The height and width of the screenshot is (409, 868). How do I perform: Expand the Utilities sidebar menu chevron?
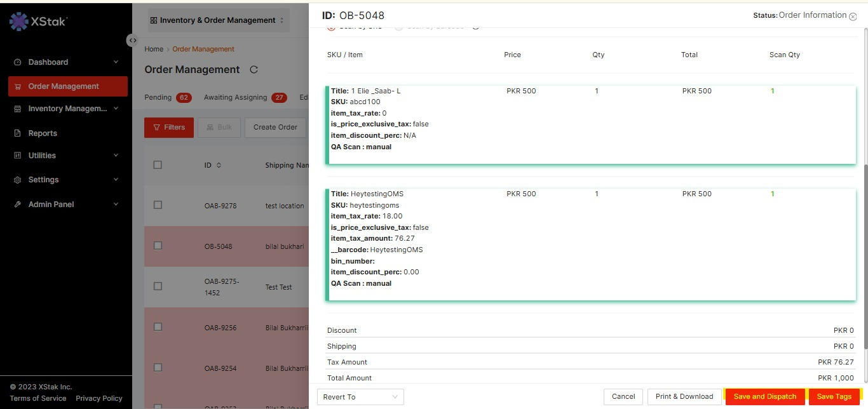pyautogui.click(x=116, y=156)
